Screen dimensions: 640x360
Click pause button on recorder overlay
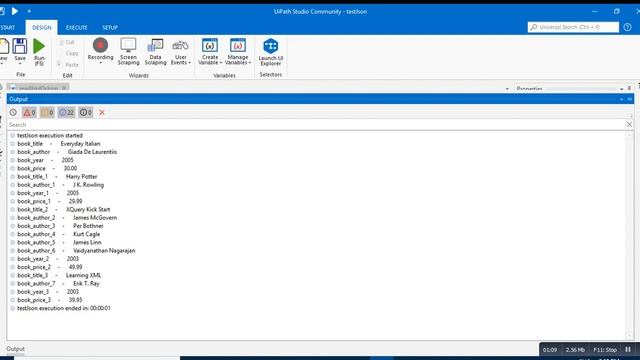pyautogui.click(x=628, y=349)
